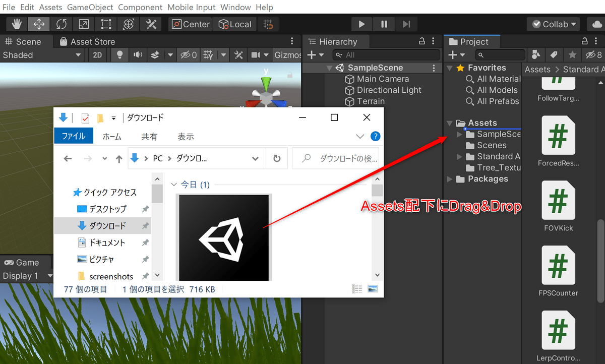The image size is (605, 364).
Task: Toggle Local handle rotation
Action: 235,24
